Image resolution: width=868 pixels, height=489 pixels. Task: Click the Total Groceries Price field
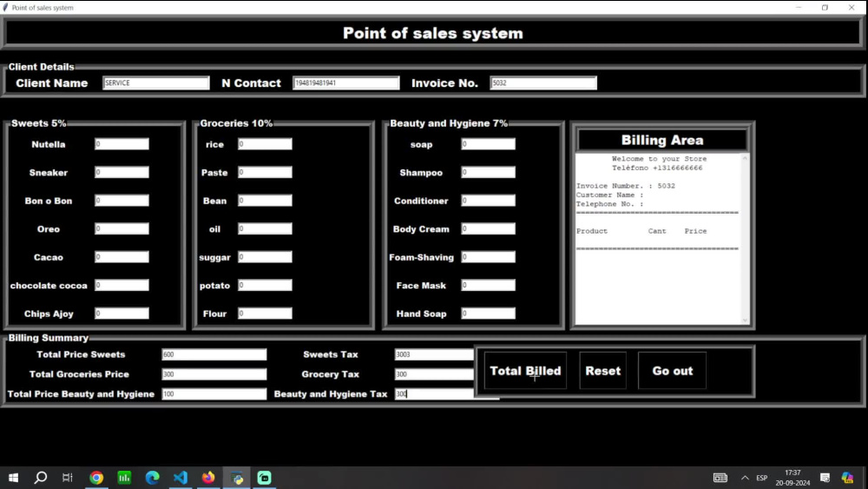pyautogui.click(x=214, y=374)
